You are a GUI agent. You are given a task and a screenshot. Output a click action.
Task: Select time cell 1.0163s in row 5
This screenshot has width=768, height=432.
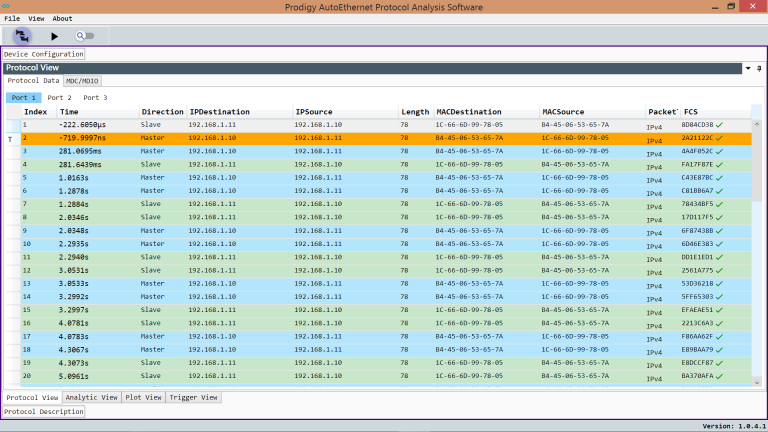click(73, 178)
